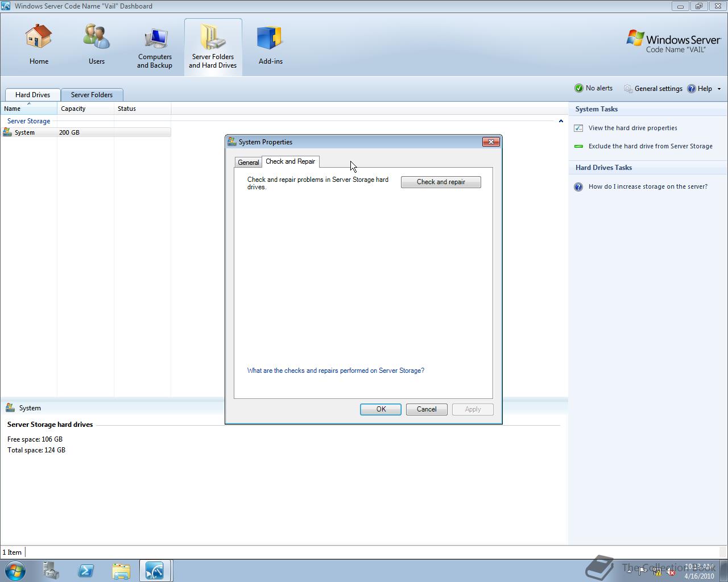728x582 pixels.
Task: Launch PowerShell from the taskbar
Action: click(x=86, y=570)
